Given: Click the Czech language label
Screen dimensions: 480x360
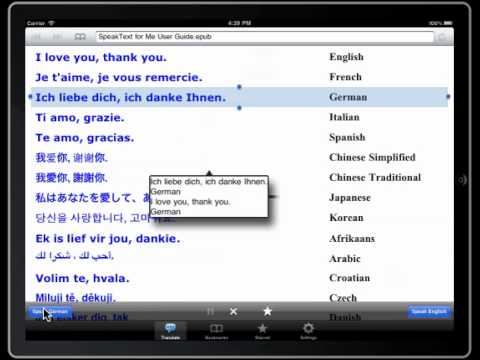Looking at the screenshot, I should [x=343, y=298].
